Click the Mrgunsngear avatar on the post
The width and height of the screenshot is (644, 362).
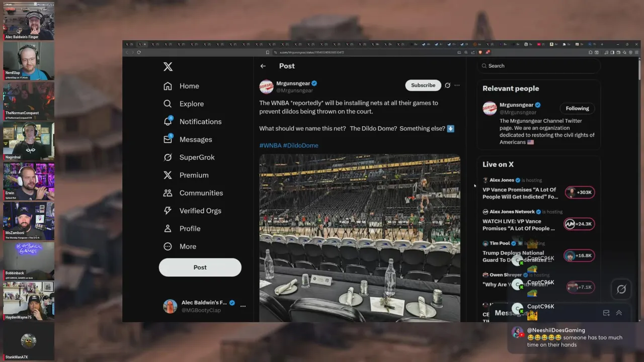pos(266,86)
